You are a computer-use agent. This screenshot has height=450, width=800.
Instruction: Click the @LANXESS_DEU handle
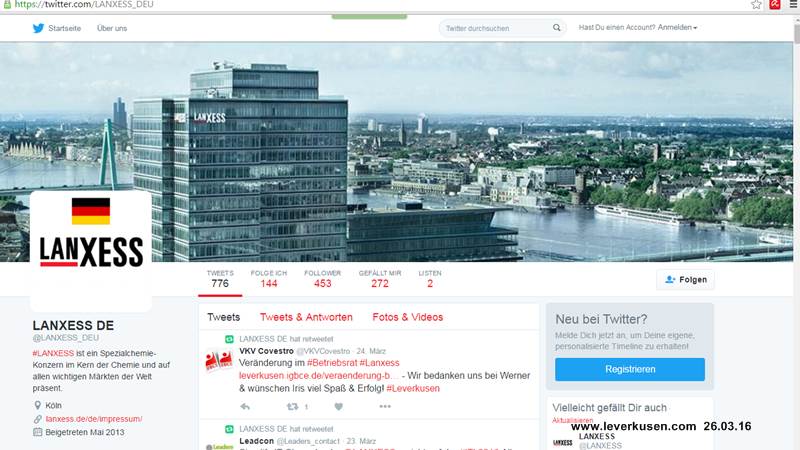[66, 338]
